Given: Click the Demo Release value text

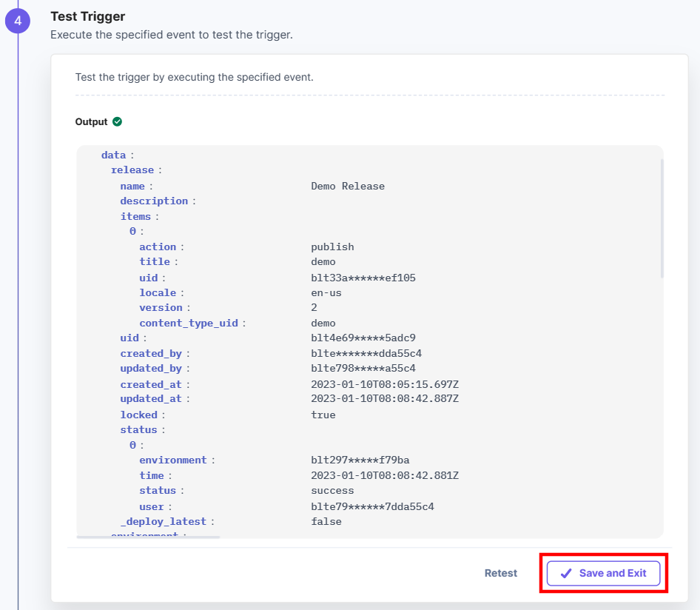Looking at the screenshot, I should click(x=348, y=185).
